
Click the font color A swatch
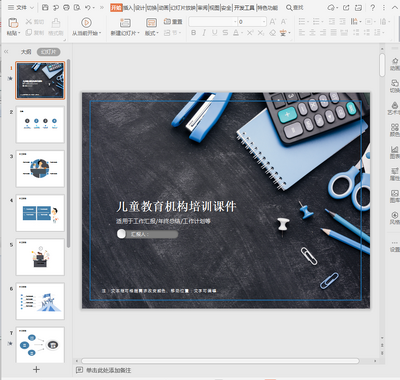(236, 33)
